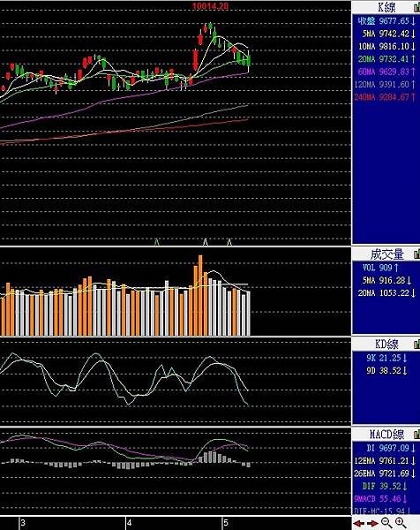This screenshot has width=420, height=530.
Task: Click the 12EMA 9761.21 row
Action: pos(385,461)
